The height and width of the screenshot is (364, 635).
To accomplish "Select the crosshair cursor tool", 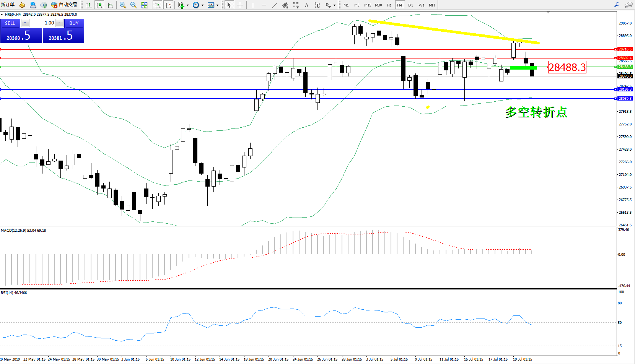I will (240, 5).
